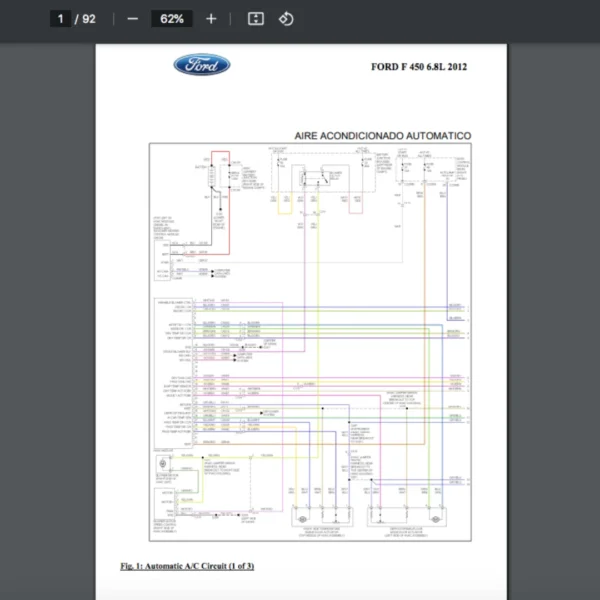Click the zoom in plus button
Screen dimensions: 600x600
[x=210, y=19]
